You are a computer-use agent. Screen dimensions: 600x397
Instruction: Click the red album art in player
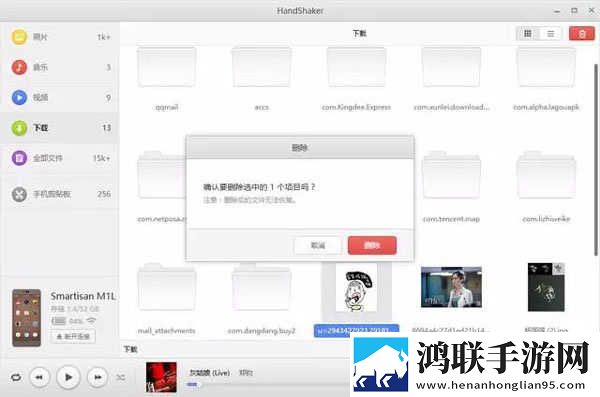(x=161, y=377)
